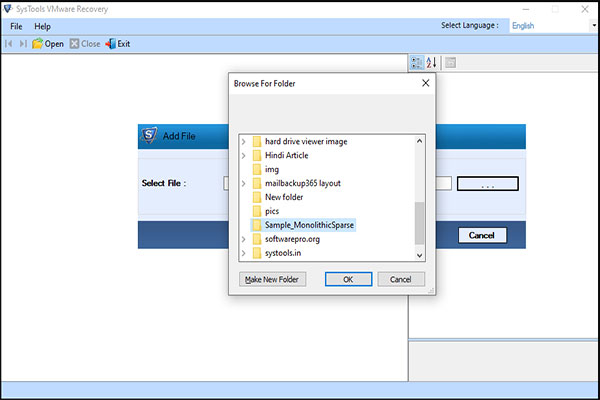Go to first item navigation arrow
This screenshot has height=400, width=600.
pyautogui.click(x=8, y=44)
